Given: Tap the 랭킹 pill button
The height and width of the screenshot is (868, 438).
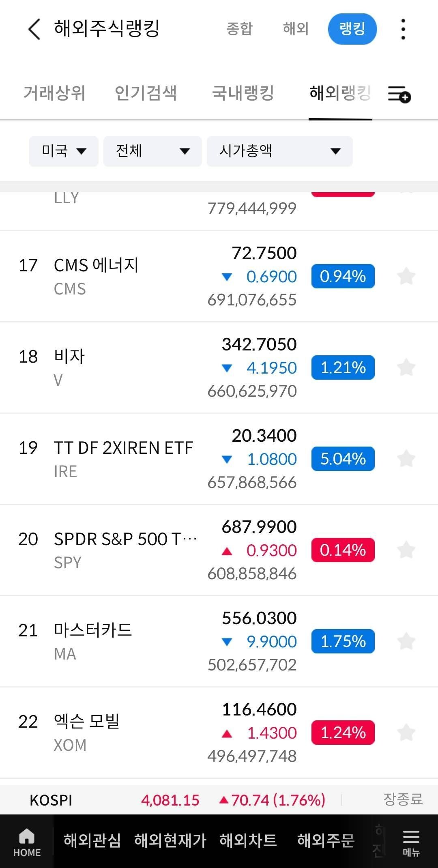Looking at the screenshot, I should (352, 29).
